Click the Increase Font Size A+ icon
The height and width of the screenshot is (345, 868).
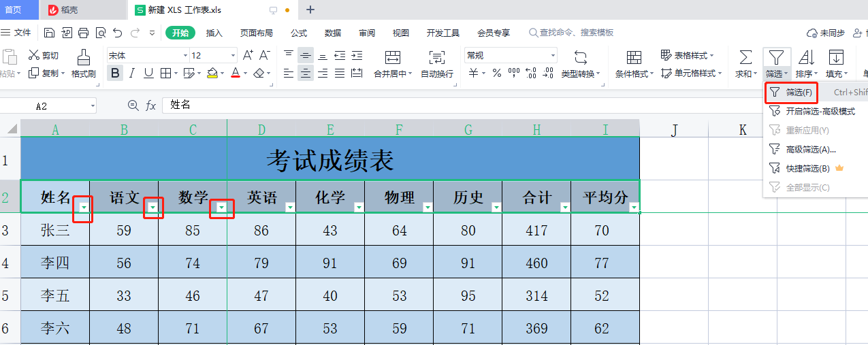(x=248, y=55)
